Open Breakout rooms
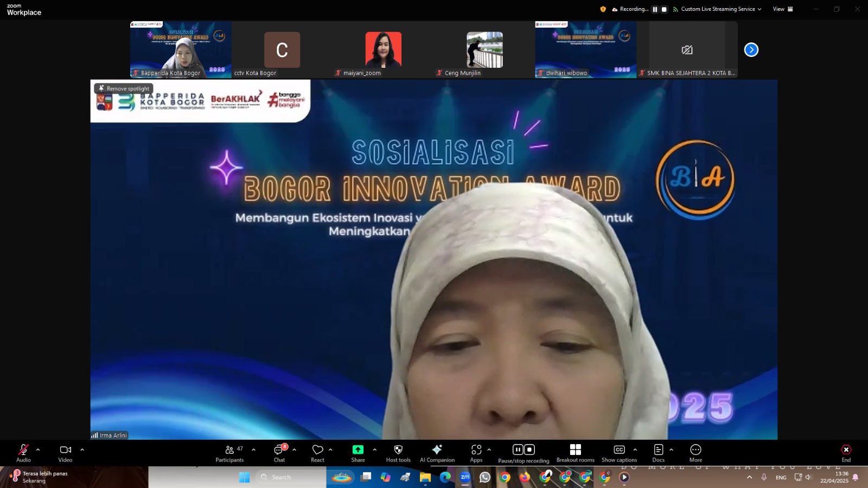 coord(576,453)
